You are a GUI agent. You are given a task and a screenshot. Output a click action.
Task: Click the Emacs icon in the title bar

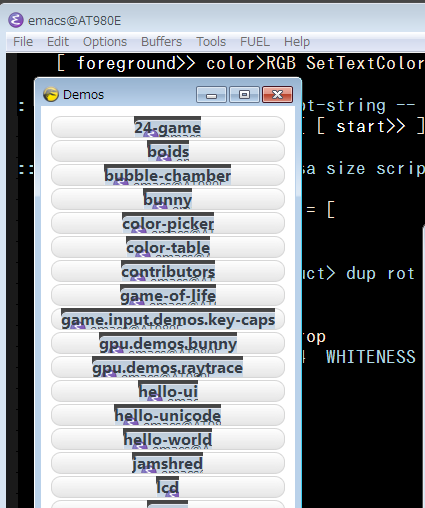(16, 20)
